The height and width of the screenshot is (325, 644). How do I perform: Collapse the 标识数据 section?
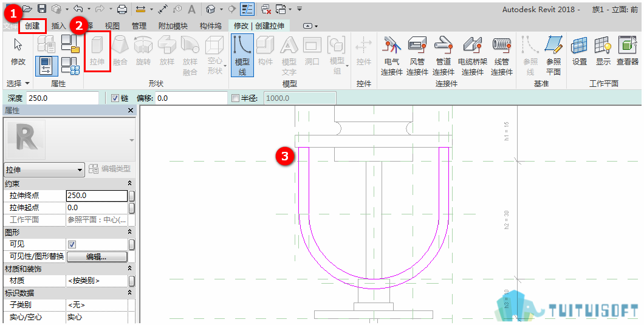click(x=130, y=293)
